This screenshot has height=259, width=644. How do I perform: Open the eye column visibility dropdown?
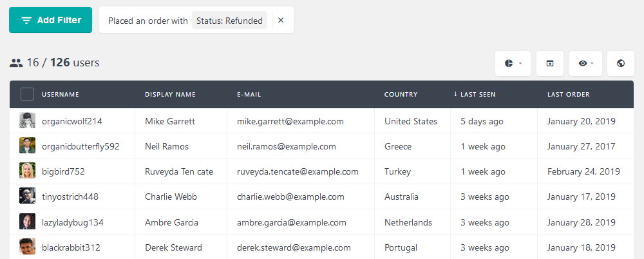[585, 63]
